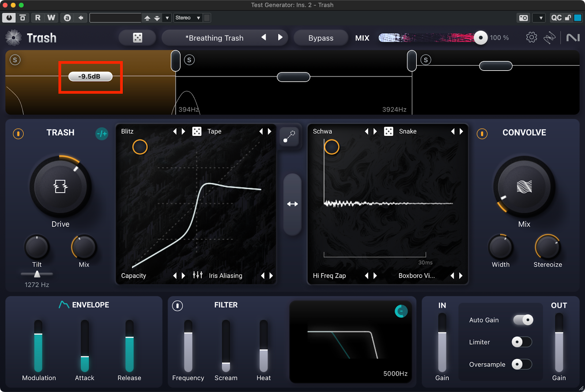The image size is (585, 392).
Task: Click the *Breathing Trash preset name
Action: 214,38
